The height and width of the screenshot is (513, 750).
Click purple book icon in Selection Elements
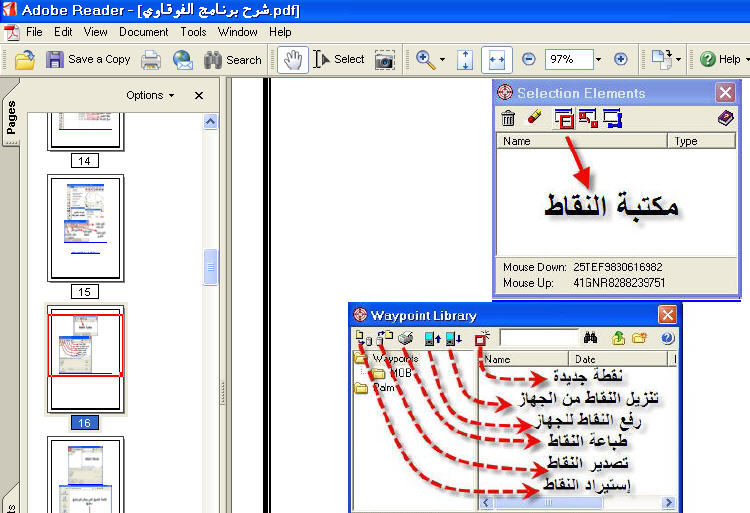[x=726, y=117]
